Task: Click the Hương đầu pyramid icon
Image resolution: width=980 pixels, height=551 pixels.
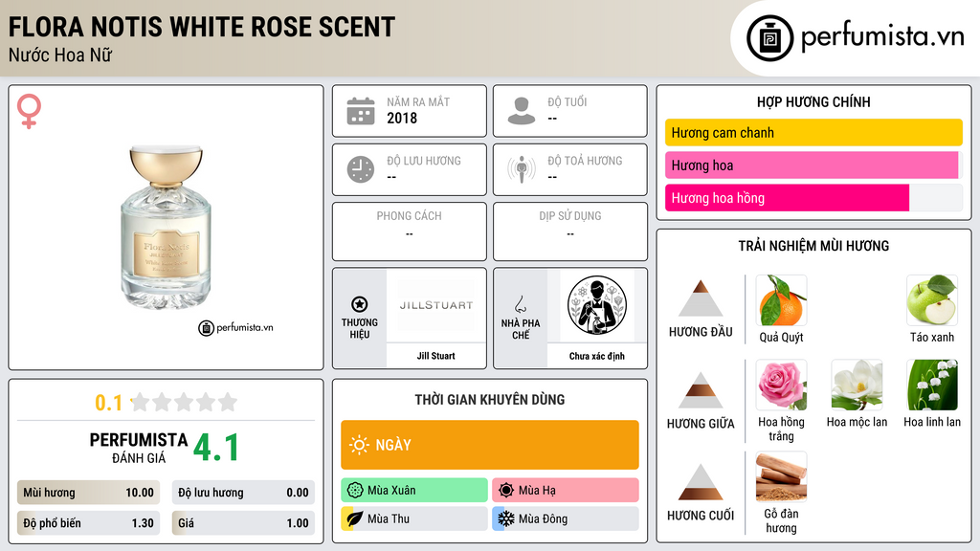Action: [x=701, y=298]
